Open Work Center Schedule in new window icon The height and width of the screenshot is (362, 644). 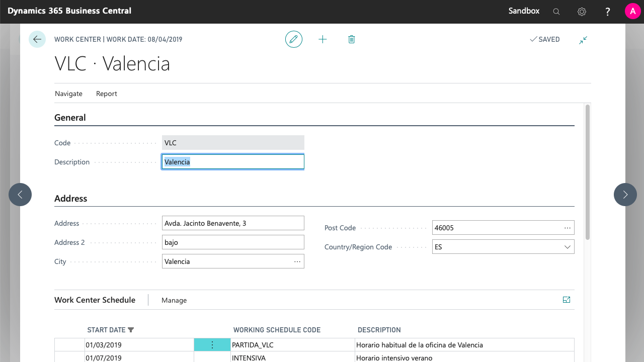point(567,299)
